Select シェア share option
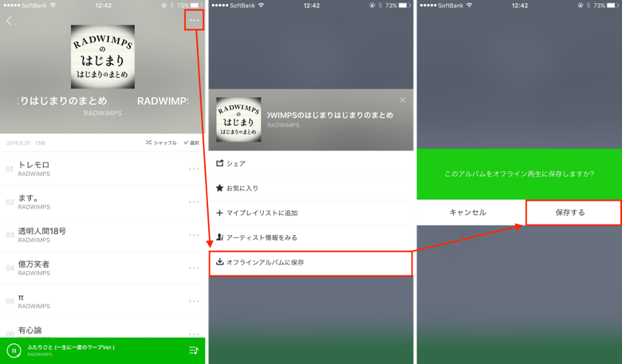The width and height of the screenshot is (622, 364). [x=311, y=163]
